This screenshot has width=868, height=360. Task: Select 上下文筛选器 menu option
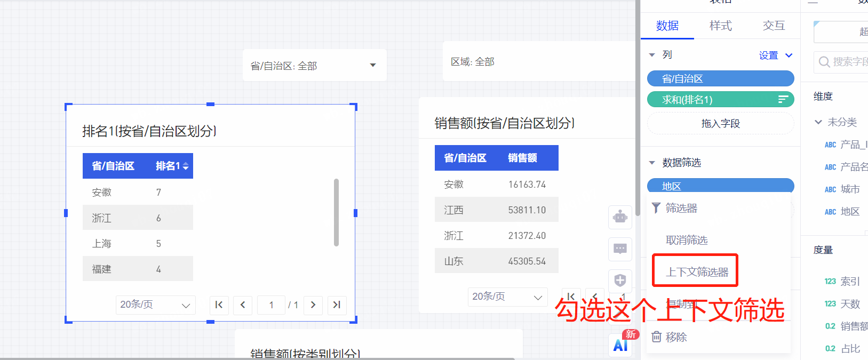696,272
